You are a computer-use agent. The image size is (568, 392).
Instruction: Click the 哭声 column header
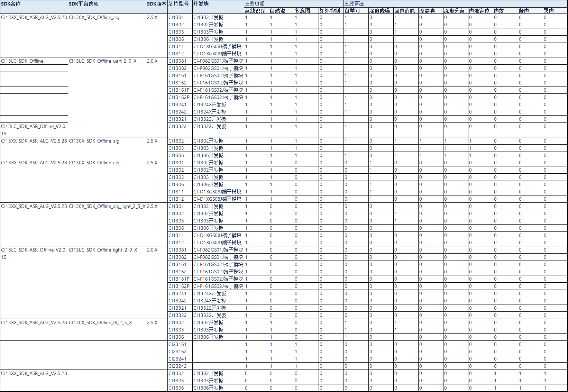[x=555, y=11]
